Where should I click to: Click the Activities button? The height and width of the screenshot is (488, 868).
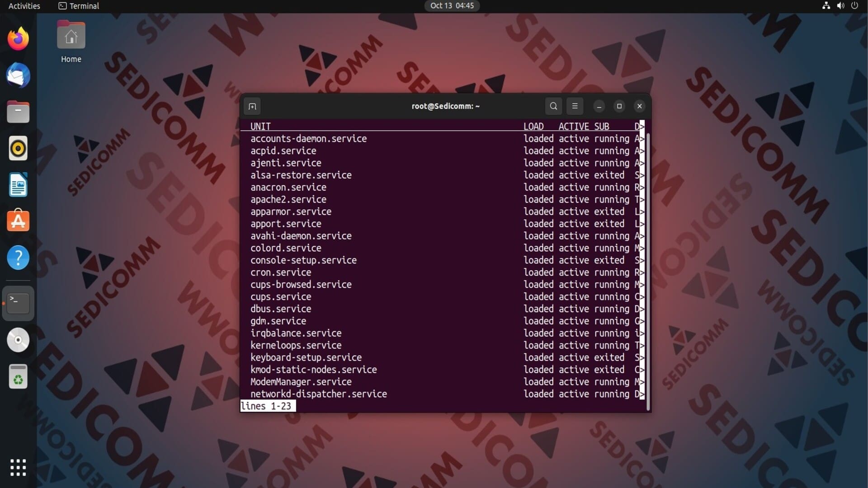coord(24,6)
